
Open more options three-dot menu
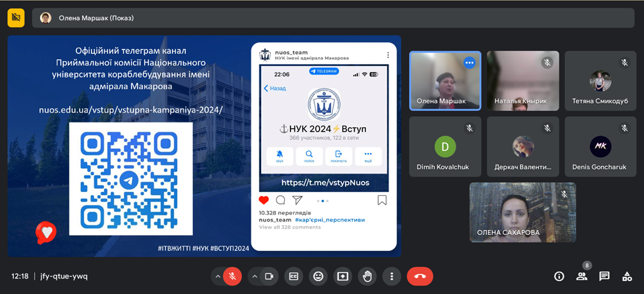tap(392, 276)
